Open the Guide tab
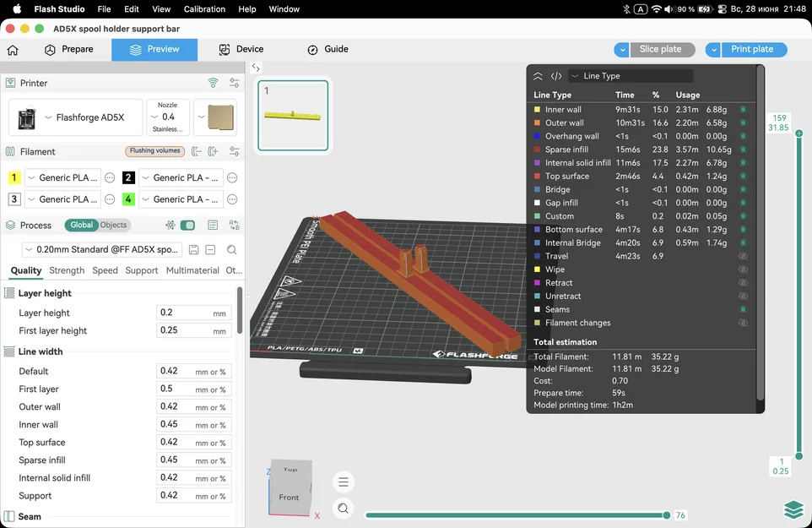 [x=328, y=49]
